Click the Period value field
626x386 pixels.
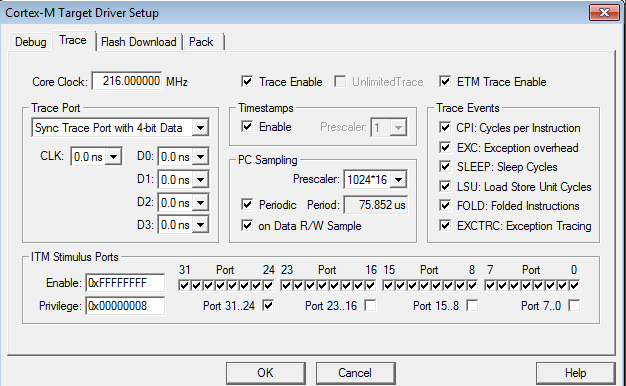[x=376, y=205]
